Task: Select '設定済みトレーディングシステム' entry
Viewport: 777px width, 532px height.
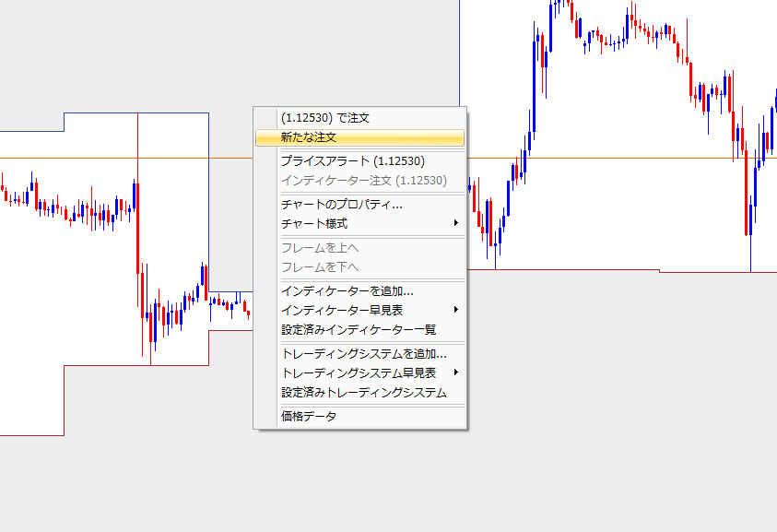Action: 359,392
